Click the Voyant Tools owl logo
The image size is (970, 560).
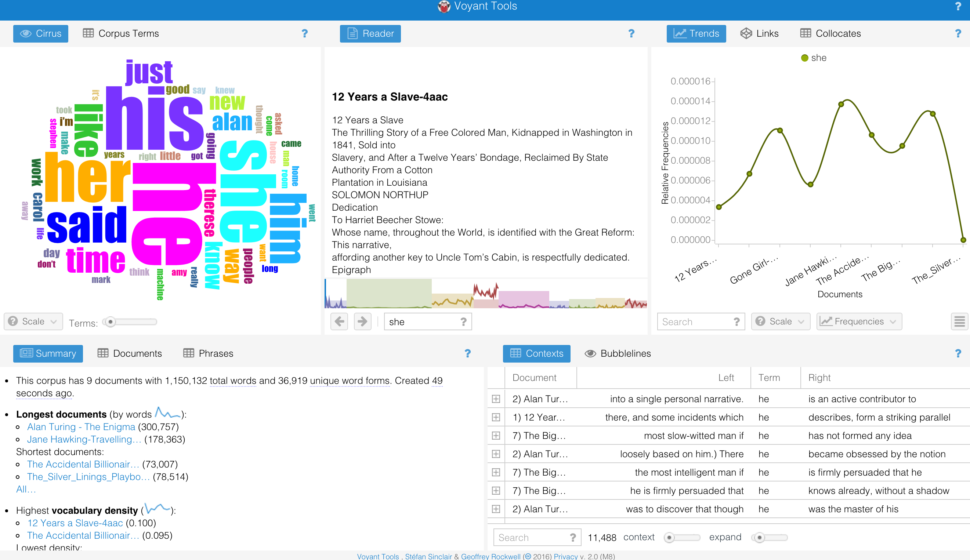444,6
